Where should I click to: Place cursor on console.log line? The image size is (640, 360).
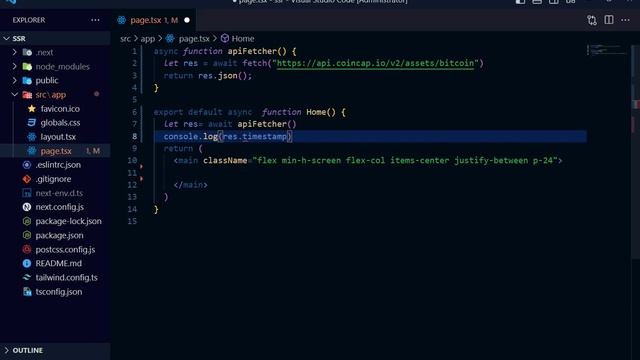[370, 136]
